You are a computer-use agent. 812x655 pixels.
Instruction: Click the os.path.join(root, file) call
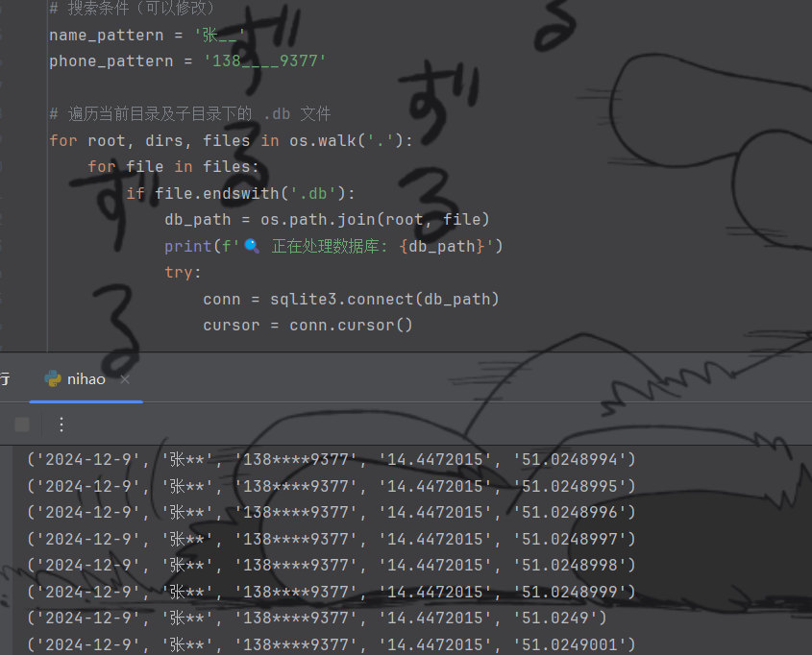click(x=375, y=219)
